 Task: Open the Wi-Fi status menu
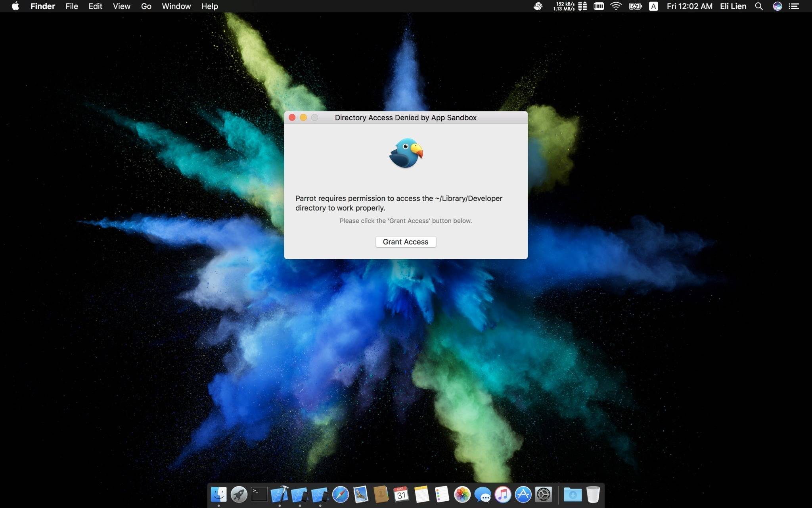[x=616, y=6]
